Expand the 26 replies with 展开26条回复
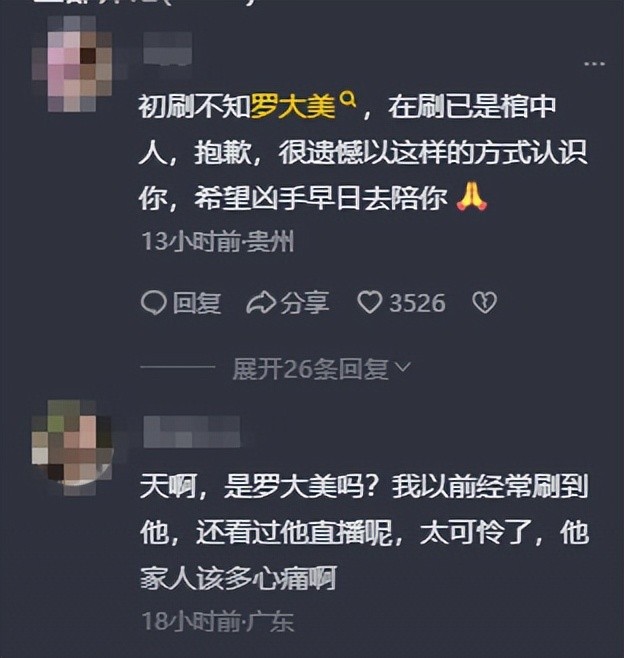624x658 pixels. point(311,369)
